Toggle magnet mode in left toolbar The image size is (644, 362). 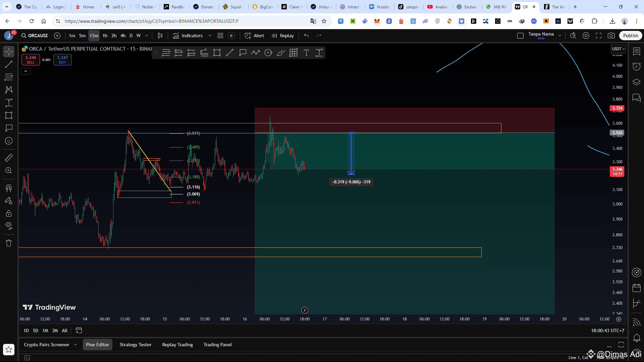click(9, 188)
